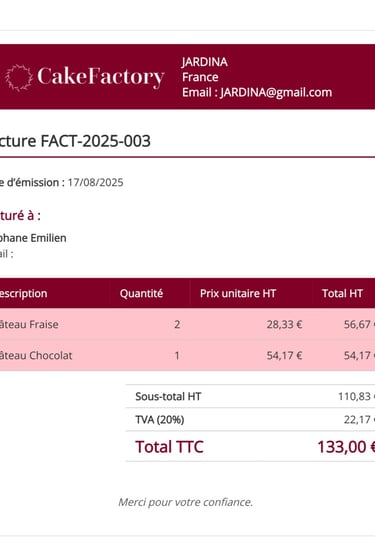This screenshot has height=549, width=375.
Task: Click the 28,33 € unit price
Action: pos(284,325)
